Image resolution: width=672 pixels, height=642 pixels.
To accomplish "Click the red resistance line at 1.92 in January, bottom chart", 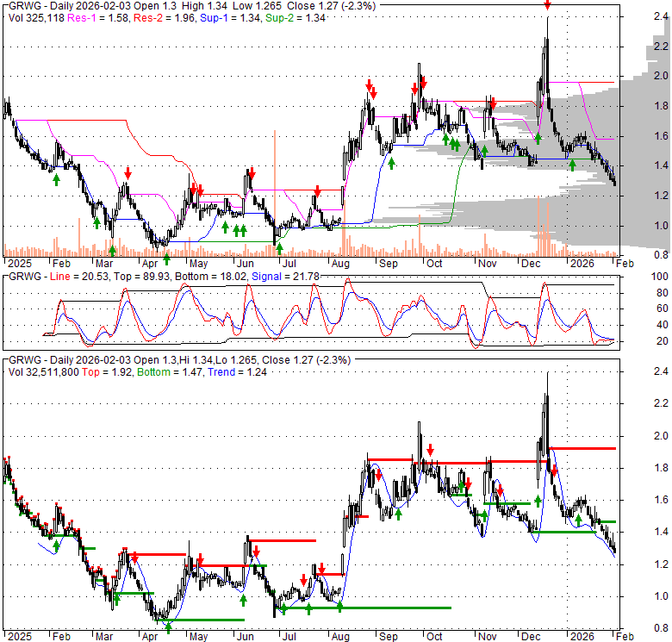I will [582, 448].
